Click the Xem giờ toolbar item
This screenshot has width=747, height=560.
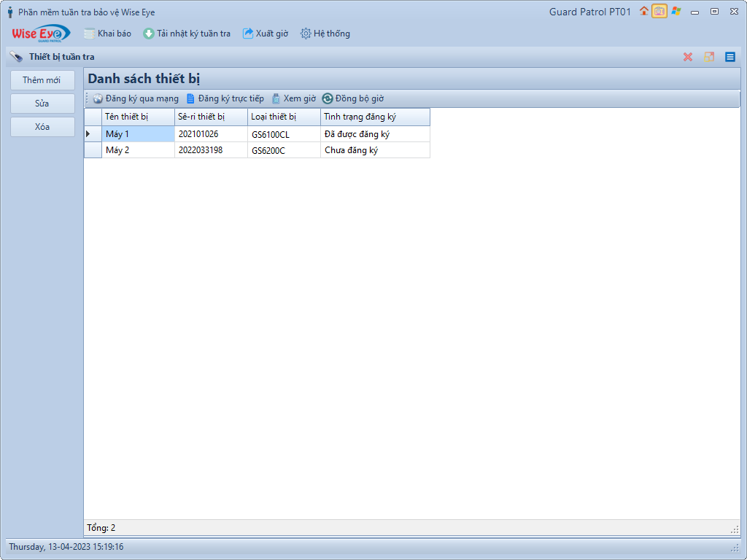pos(293,98)
